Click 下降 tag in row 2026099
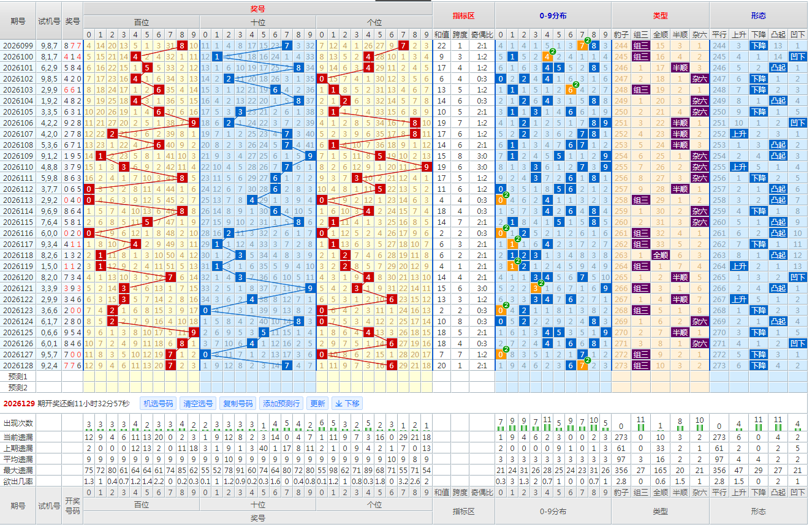 click(758, 45)
